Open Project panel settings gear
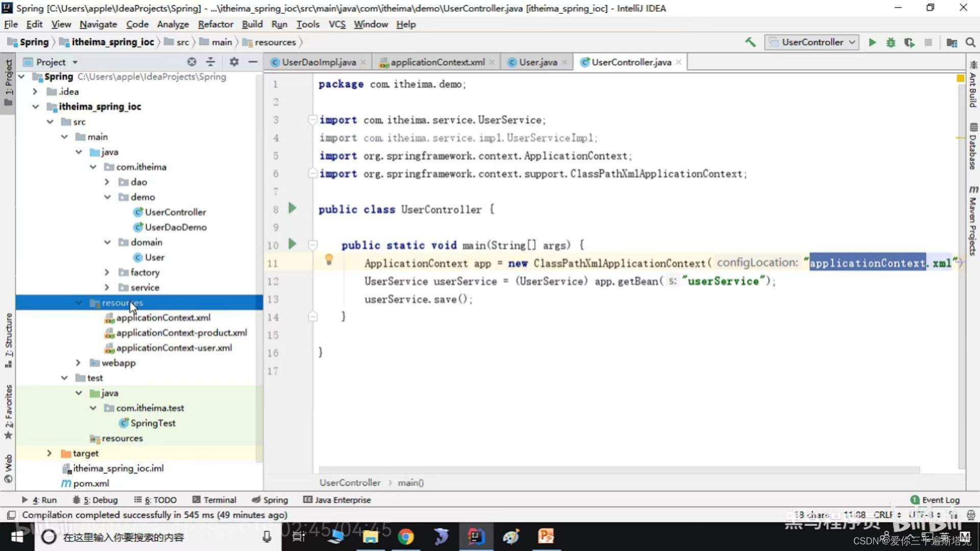 234,62
